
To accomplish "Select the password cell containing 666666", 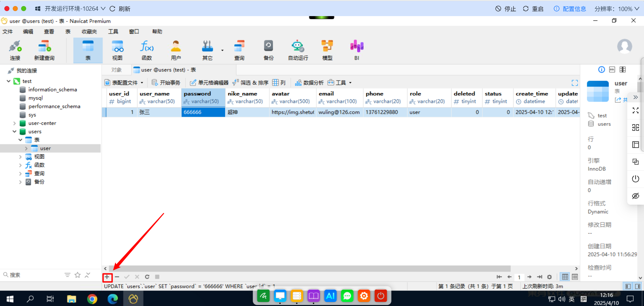I will [203, 112].
